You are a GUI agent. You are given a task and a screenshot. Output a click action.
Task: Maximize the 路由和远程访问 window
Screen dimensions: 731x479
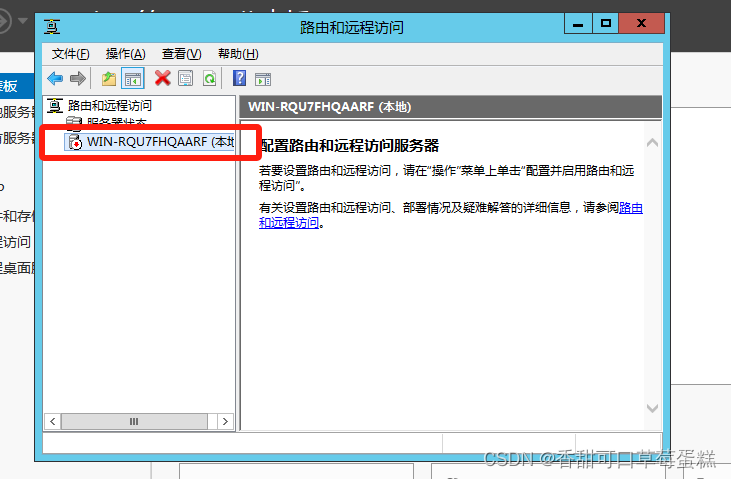[606, 24]
